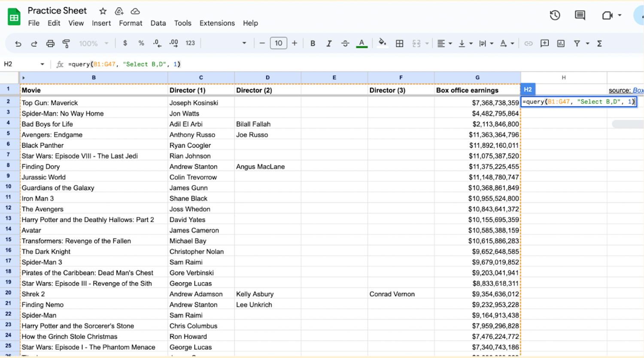Image resolution: width=644 pixels, height=358 pixels.
Task: Open the Google Sheets home icon
Action: click(x=14, y=17)
